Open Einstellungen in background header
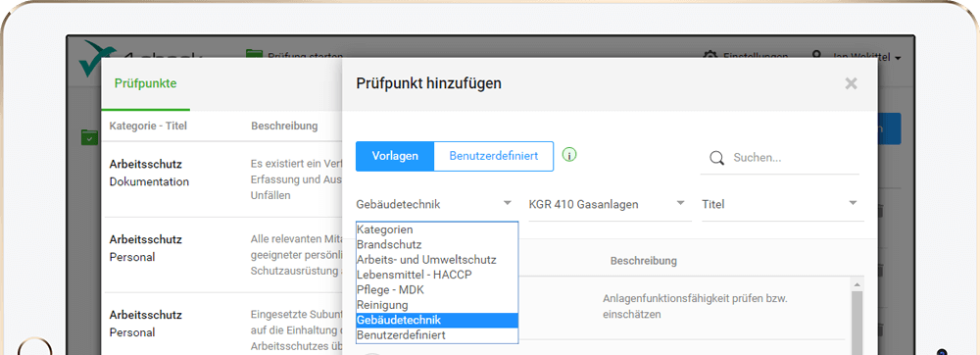The image size is (980, 355). pos(745,56)
